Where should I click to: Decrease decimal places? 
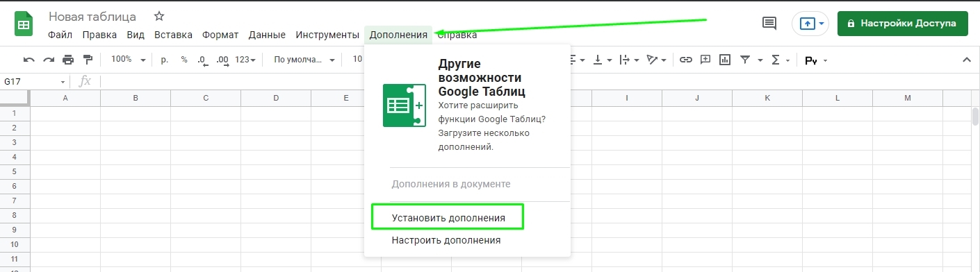[202, 60]
